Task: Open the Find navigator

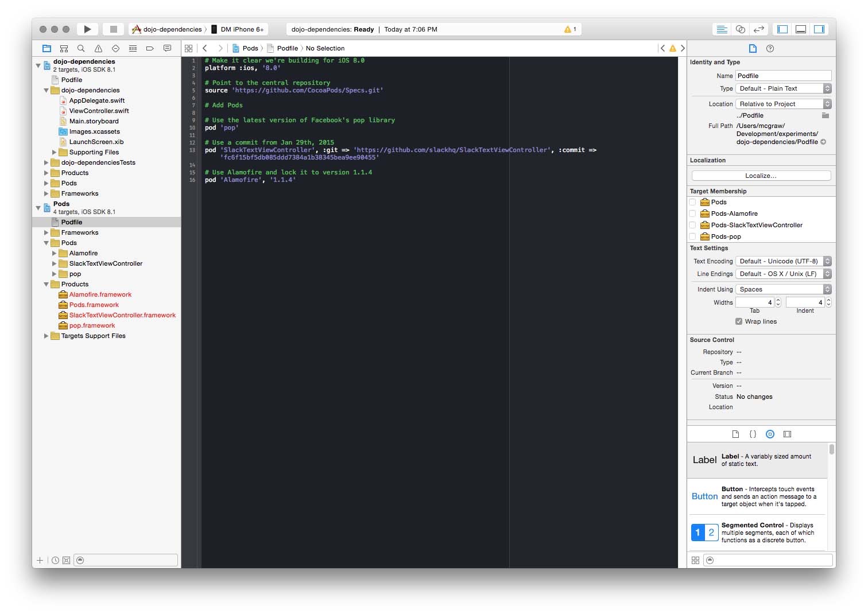Action: (x=81, y=48)
